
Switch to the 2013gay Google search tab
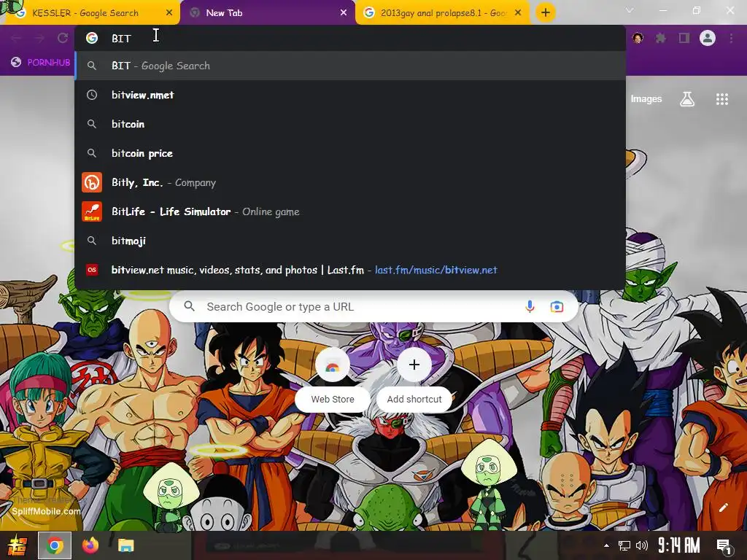click(x=442, y=13)
